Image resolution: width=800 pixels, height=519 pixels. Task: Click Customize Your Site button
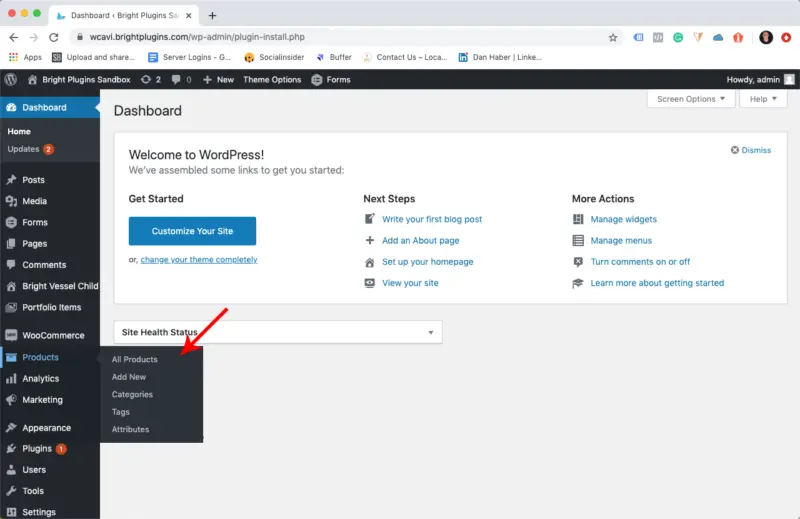point(192,231)
